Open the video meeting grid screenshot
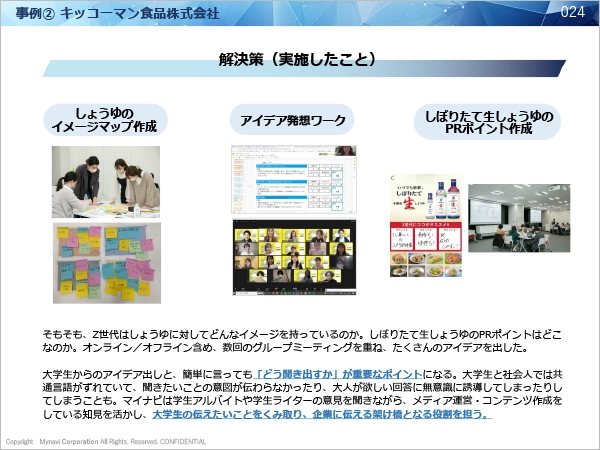 click(x=294, y=257)
